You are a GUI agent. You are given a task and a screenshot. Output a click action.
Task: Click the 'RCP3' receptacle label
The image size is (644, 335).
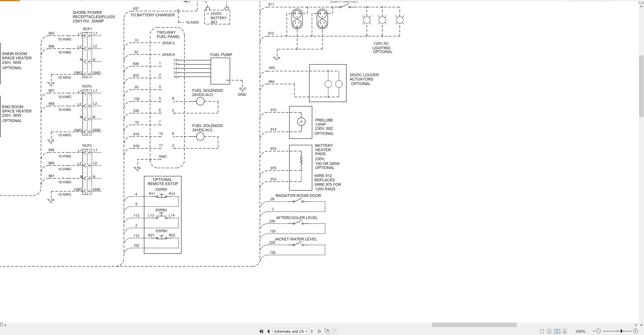(87, 146)
